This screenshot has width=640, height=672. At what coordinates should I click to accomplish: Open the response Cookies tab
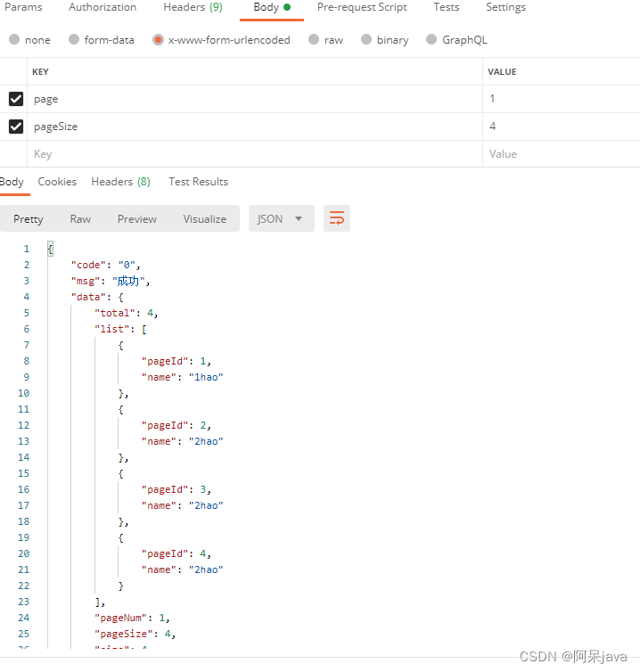[57, 182]
